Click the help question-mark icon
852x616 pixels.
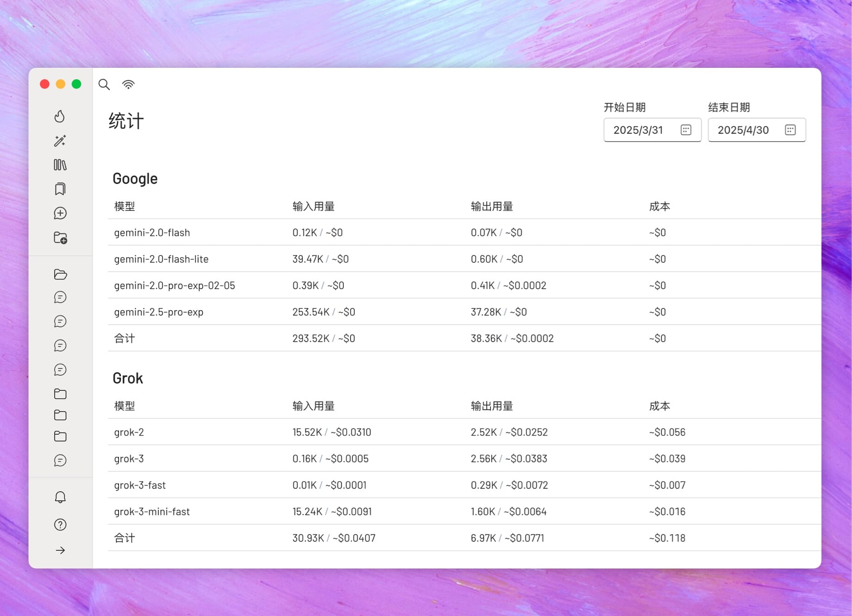click(x=60, y=525)
